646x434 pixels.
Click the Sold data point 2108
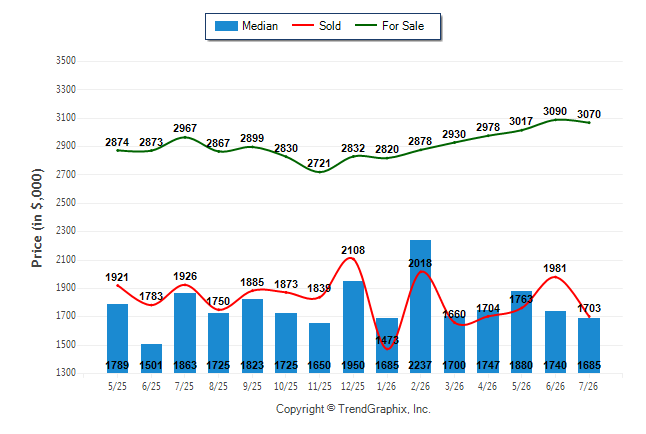click(350, 258)
